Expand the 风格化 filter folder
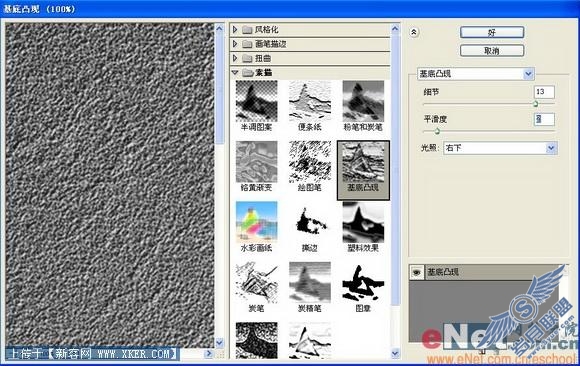The width and height of the screenshot is (580, 366). 235,29
